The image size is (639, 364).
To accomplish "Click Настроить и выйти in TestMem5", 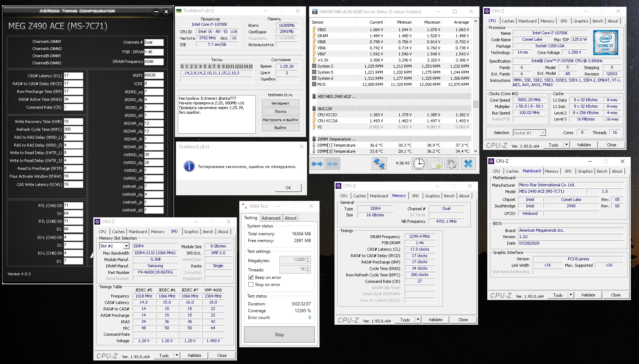I will [280, 120].
